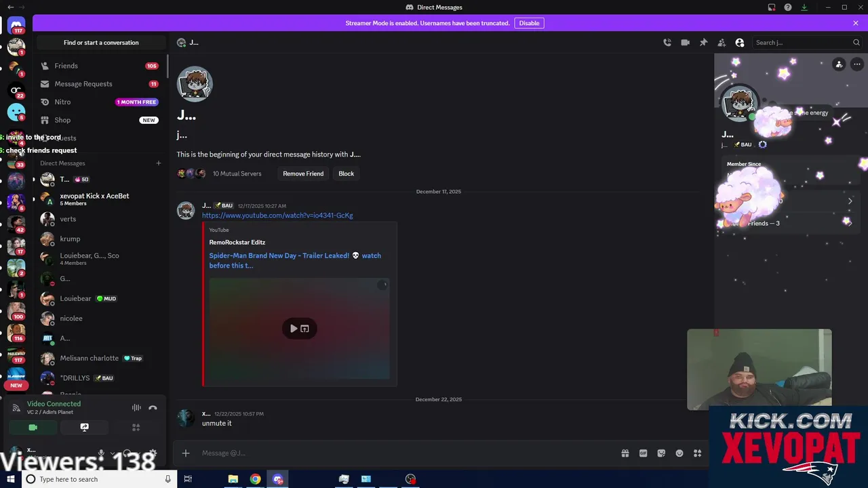Open the Shop
Viewport: 868px width, 488px height.
click(100, 120)
